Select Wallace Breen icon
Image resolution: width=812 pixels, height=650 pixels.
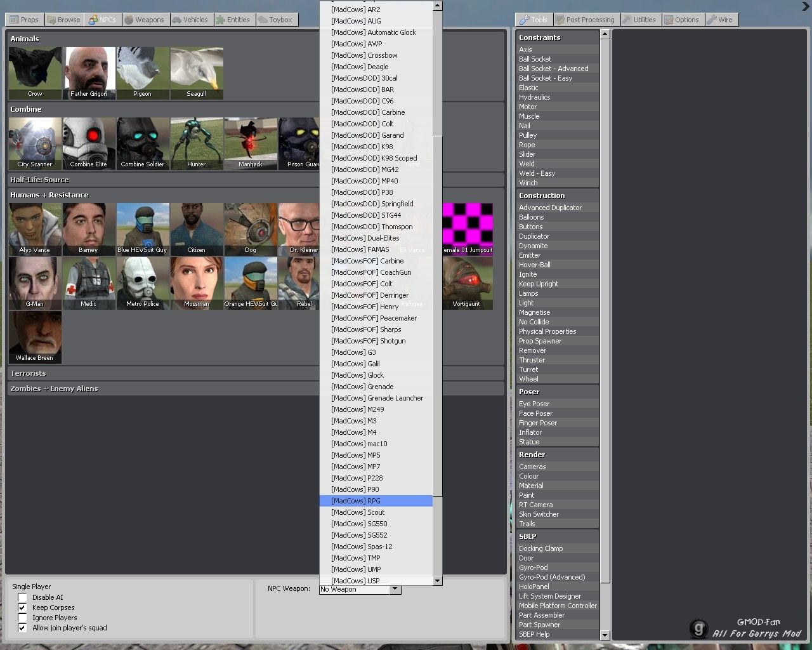pyautogui.click(x=35, y=337)
